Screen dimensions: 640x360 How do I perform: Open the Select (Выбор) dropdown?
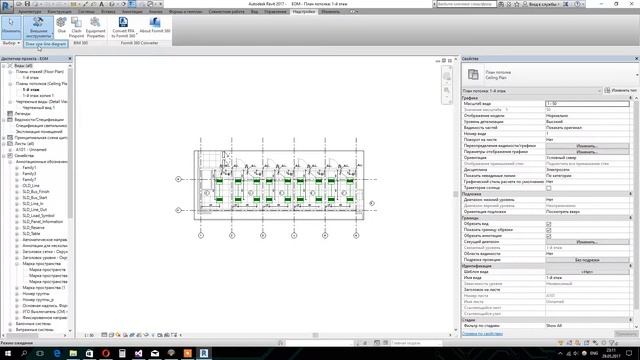click(x=11, y=43)
